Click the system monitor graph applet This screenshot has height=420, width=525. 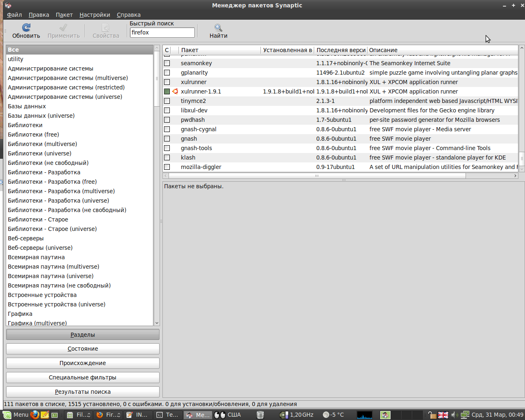point(364,415)
